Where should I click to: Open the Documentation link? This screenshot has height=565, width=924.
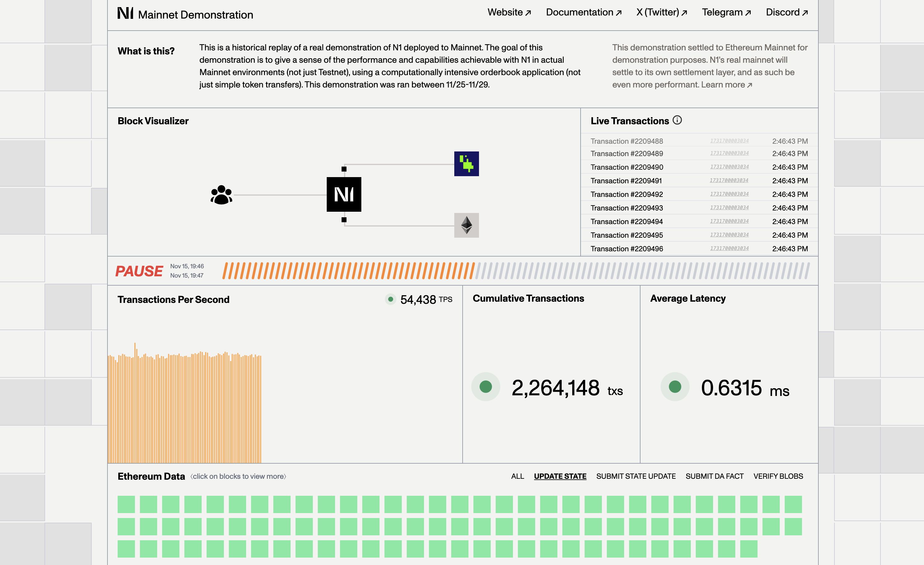[584, 12]
